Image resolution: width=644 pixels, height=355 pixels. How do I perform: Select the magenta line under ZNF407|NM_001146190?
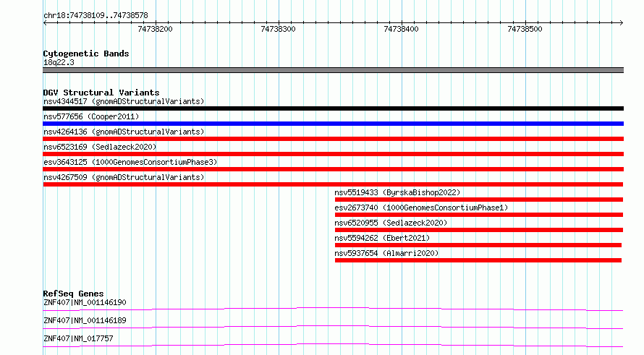(x=333, y=309)
